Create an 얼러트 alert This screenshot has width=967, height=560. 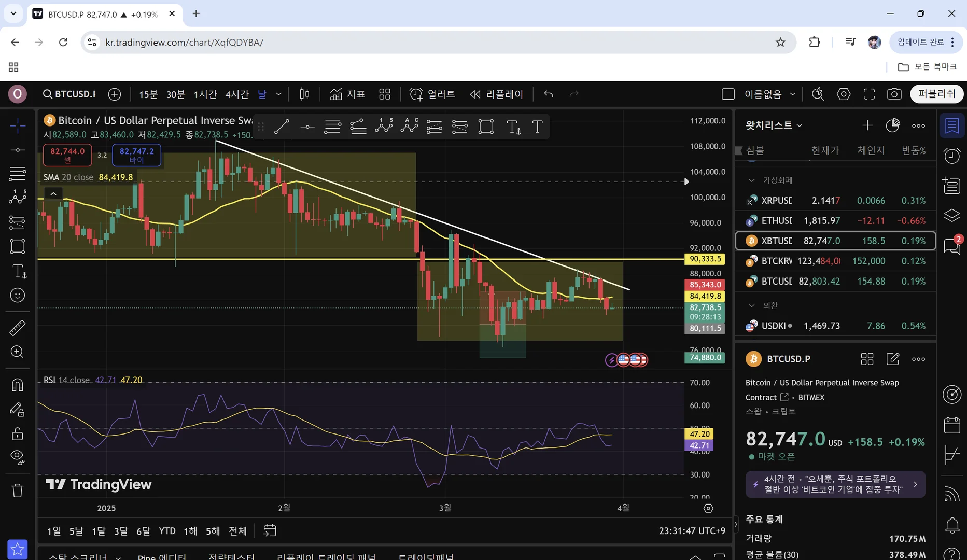pyautogui.click(x=432, y=94)
